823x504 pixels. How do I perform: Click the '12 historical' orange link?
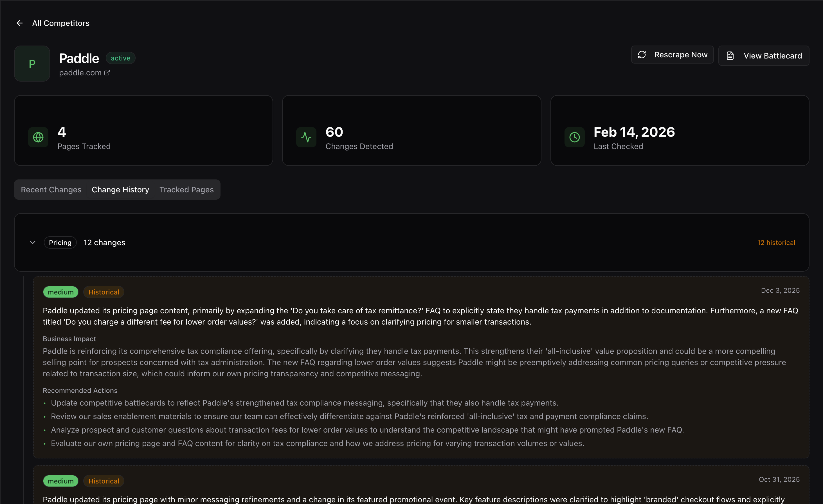click(776, 242)
